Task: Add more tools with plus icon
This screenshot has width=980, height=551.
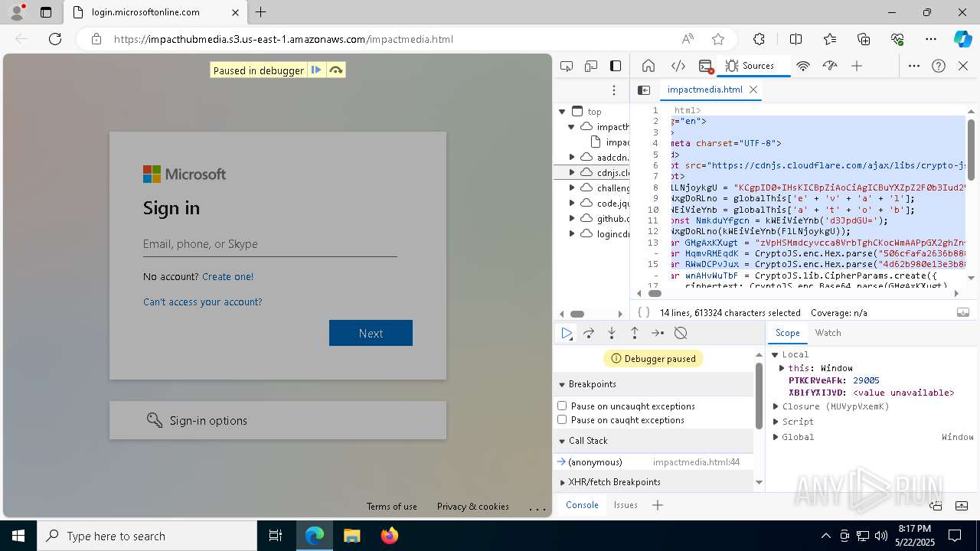Action: click(857, 66)
